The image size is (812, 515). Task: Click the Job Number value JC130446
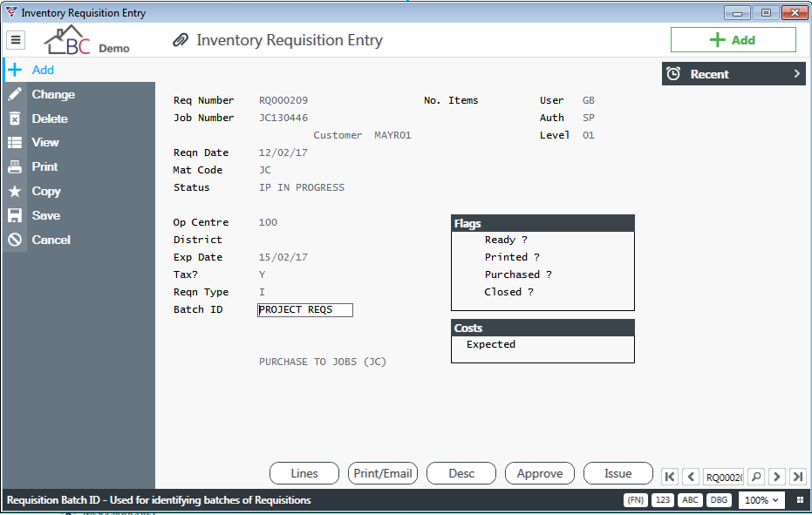tap(283, 118)
